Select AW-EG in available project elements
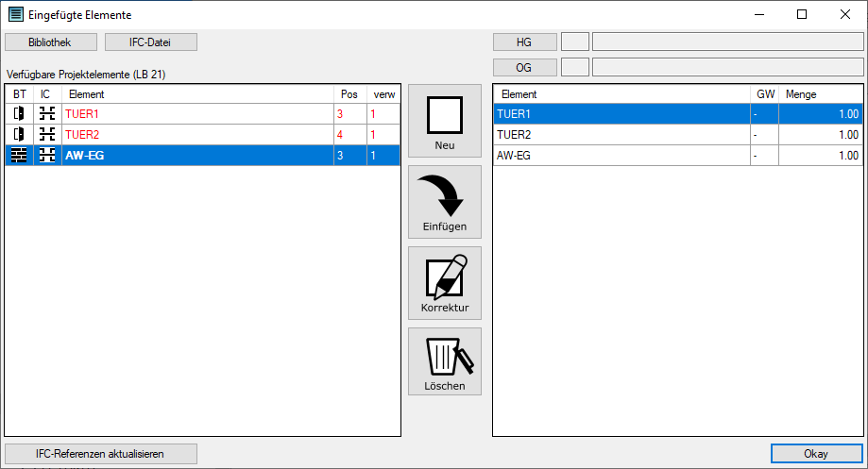The image size is (868, 469). [x=203, y=156]
